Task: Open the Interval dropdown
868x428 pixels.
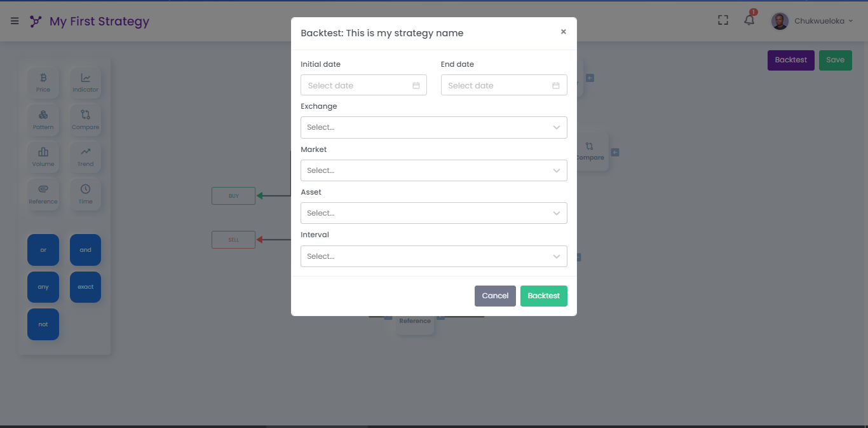Action: pyautogui.click(x=434, y=256)
